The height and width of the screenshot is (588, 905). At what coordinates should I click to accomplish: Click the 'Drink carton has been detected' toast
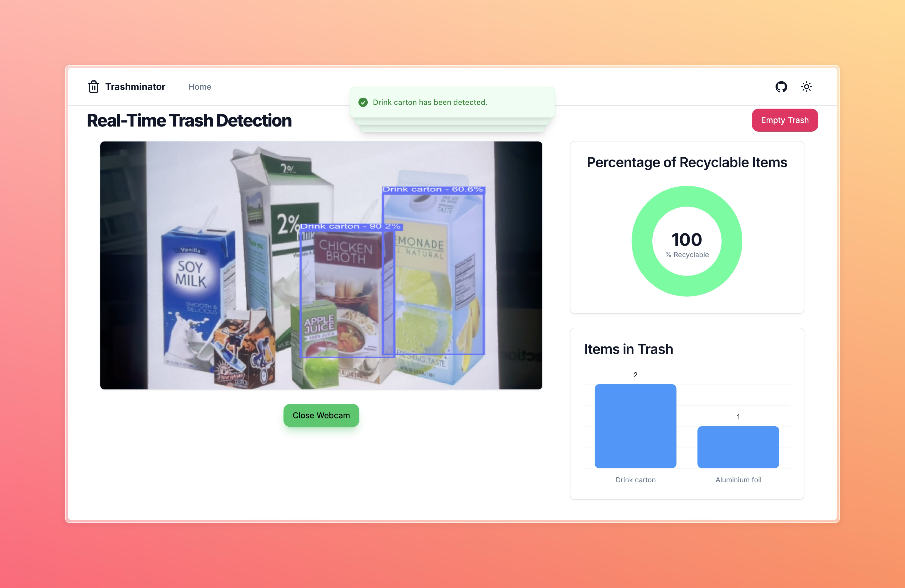(x=452, y=102)
